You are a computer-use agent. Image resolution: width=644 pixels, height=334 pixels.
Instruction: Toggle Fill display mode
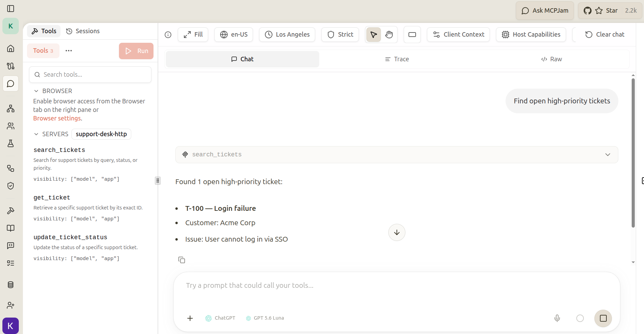[193, 35]
